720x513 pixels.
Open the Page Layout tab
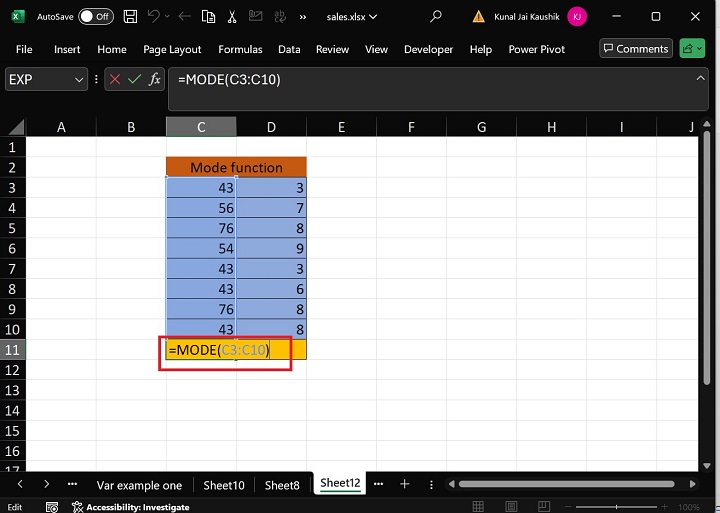(x=172, y=50)
